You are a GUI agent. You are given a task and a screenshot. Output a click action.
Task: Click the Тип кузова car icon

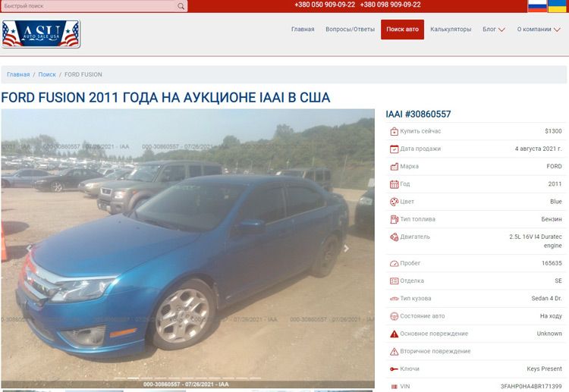coord(394,299)
